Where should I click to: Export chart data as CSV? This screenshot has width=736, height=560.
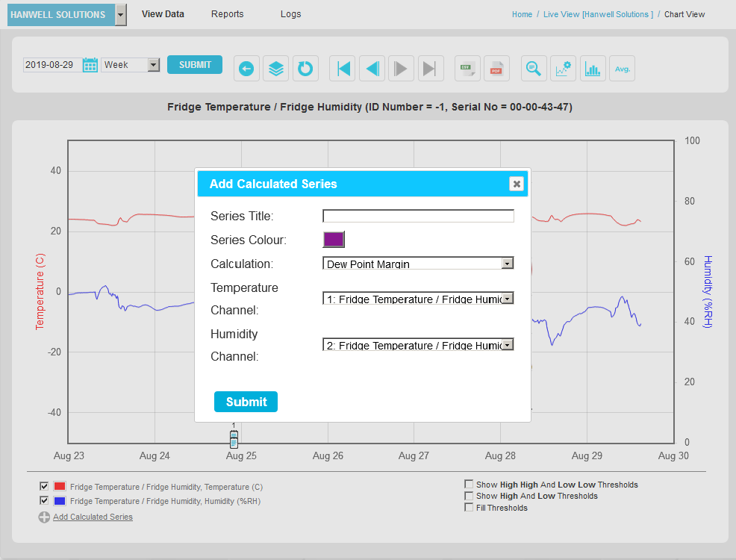(x=468, y=69)
